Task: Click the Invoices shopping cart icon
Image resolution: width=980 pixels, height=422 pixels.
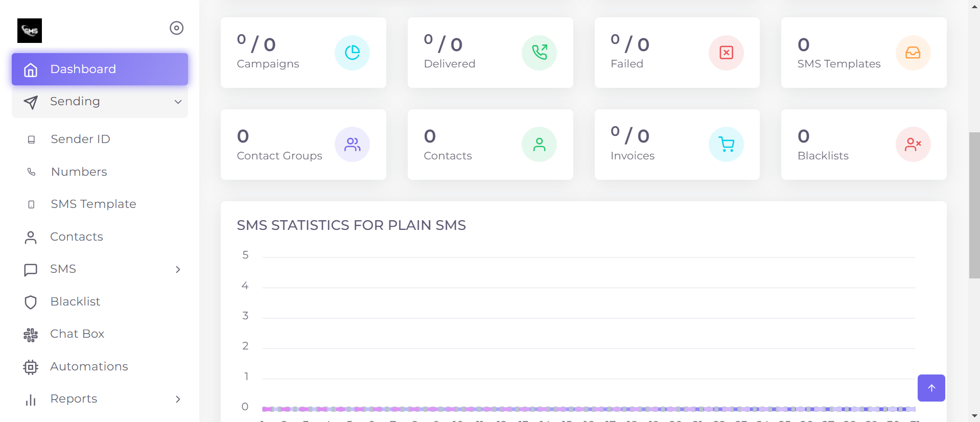Action: coord(726,144)
